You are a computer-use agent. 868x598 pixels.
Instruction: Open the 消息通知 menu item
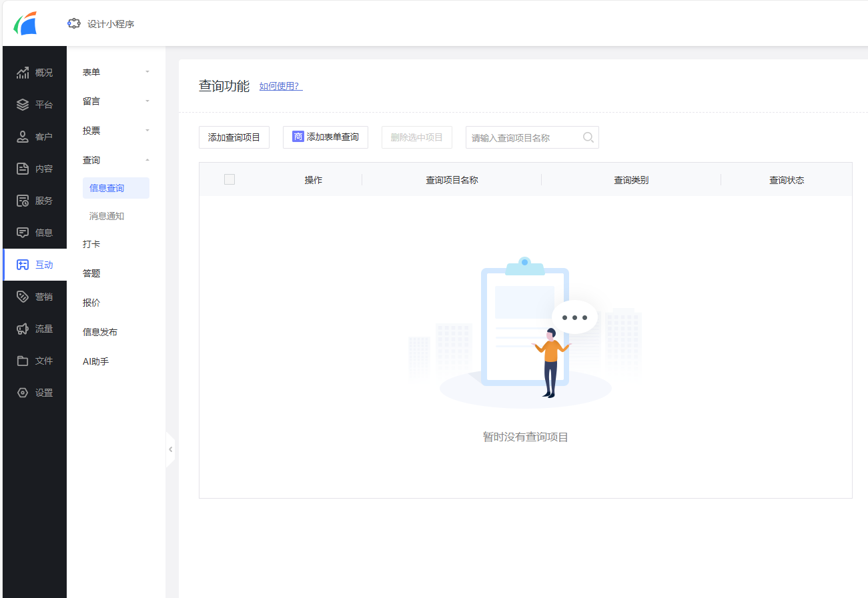pyautogui.click(x=107, y=216)
